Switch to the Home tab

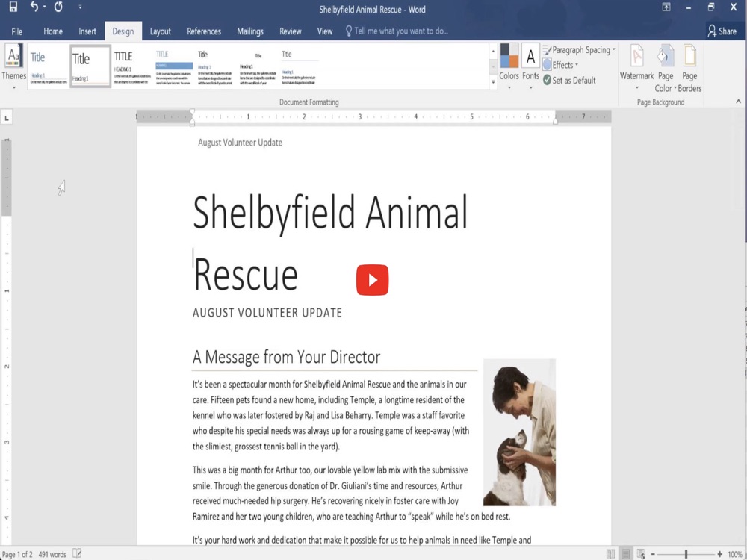(x=53, y=31)
